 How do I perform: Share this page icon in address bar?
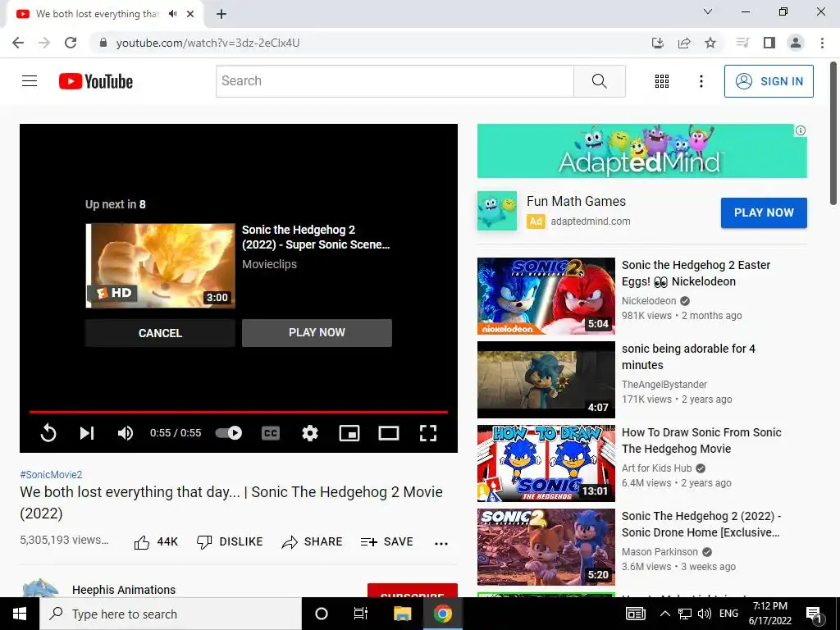(684, 43)
